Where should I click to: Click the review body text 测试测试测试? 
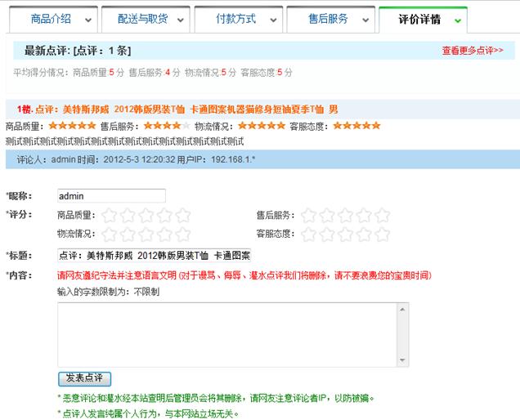[125, 141]
